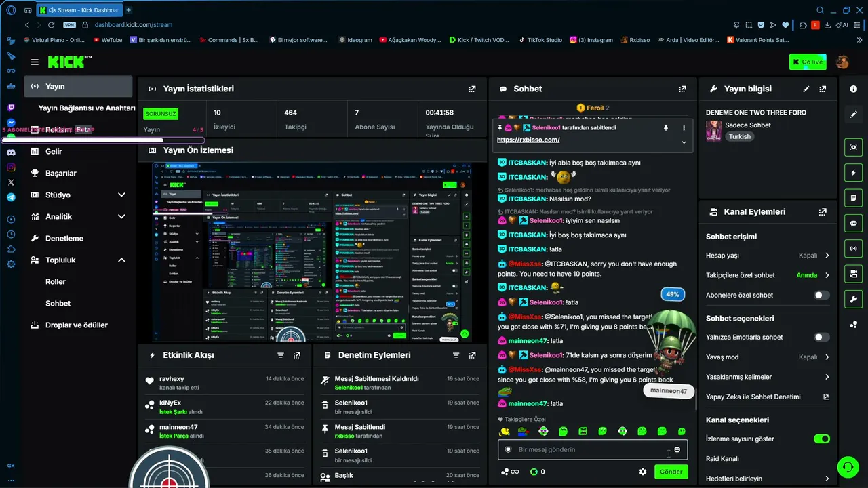Open the support headset chat button
This screenshot has width=868, height=488.
847,467
